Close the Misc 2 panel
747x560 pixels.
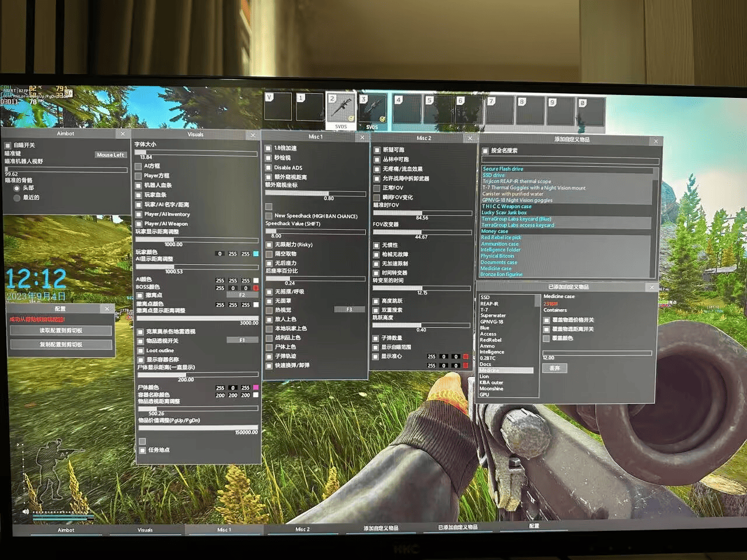(x=470, y=138)
